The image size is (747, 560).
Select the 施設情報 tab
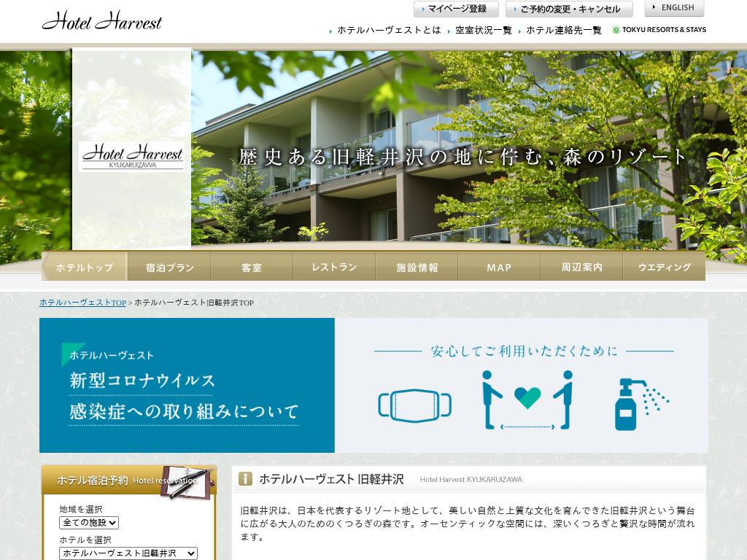[x=417, y=267]
